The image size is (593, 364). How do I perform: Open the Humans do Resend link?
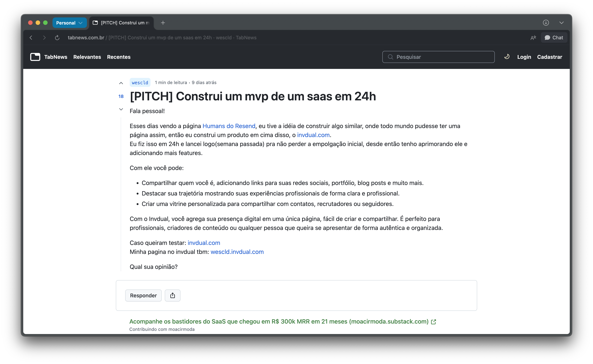point(229,126)
